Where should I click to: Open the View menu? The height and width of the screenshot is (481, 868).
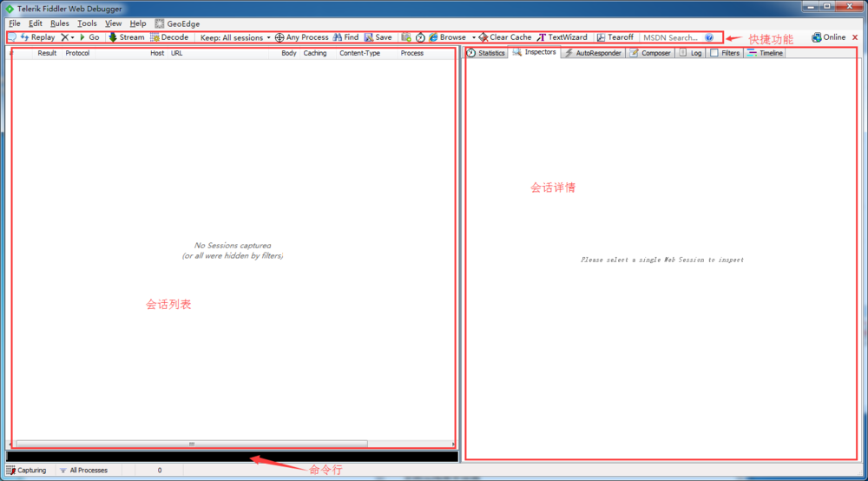pyautogui.click(x=113, y=23)
